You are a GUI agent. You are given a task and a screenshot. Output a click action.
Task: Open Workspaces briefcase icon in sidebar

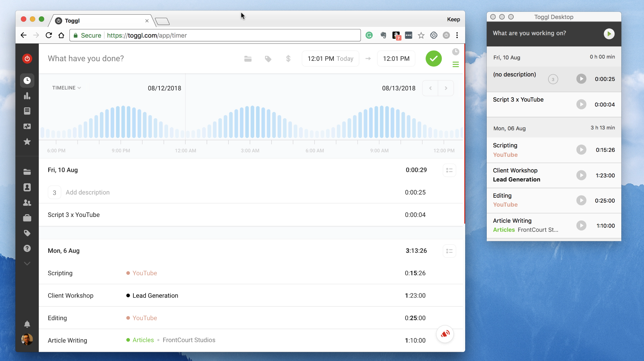pos(27,218)
